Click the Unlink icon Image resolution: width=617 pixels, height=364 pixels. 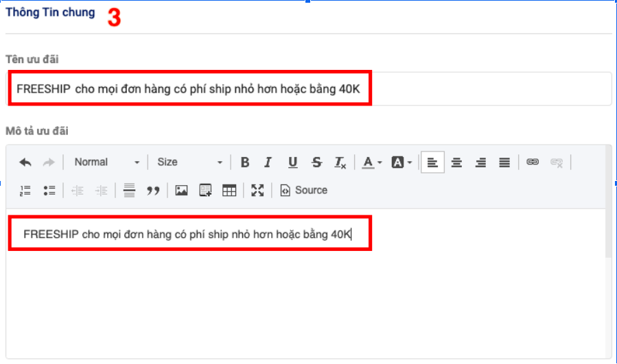557,162
